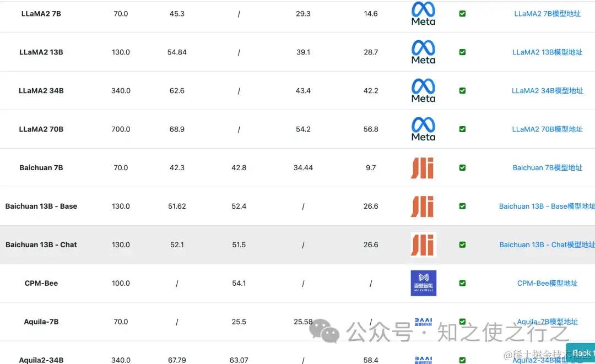Toggle the green checkbox in LLaMA2 70B row
This screenshot has width=595, height=364.
click(462, 129)
